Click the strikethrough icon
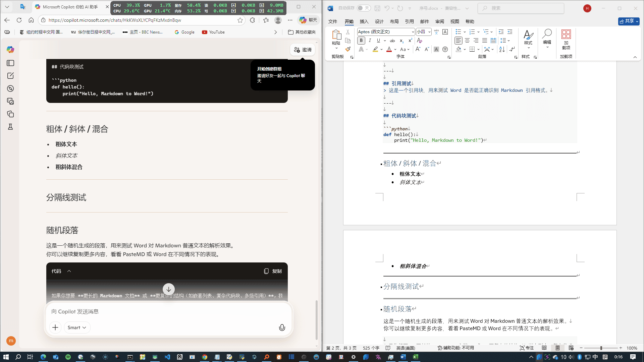Viewport: 644px width, 362px height. point(392,41)
